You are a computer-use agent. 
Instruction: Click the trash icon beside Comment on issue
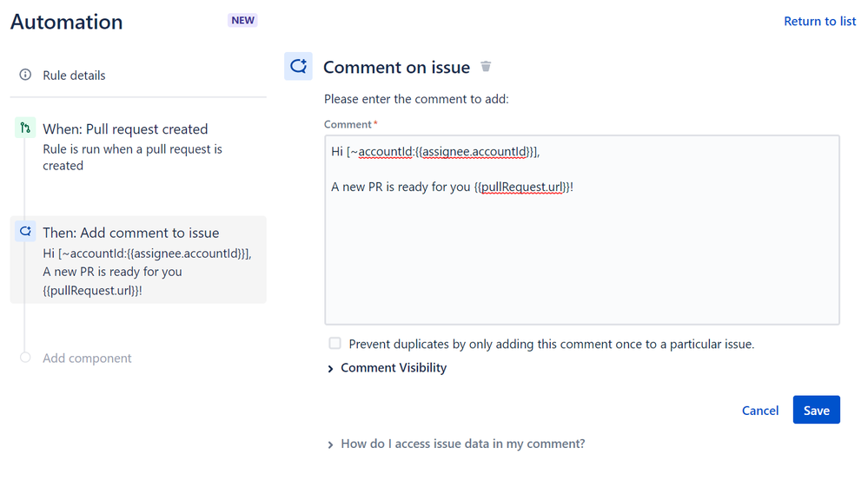pos(486,66)
